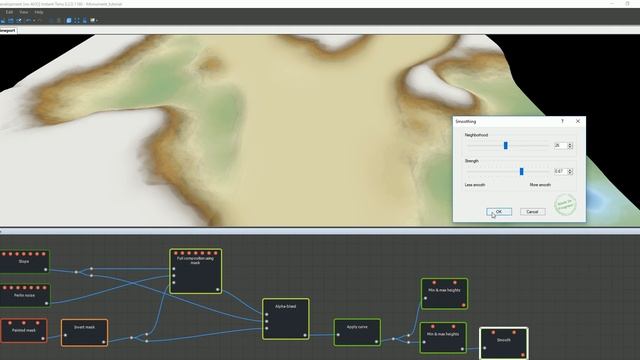Click the Strength slider handle

pos(521,171)
